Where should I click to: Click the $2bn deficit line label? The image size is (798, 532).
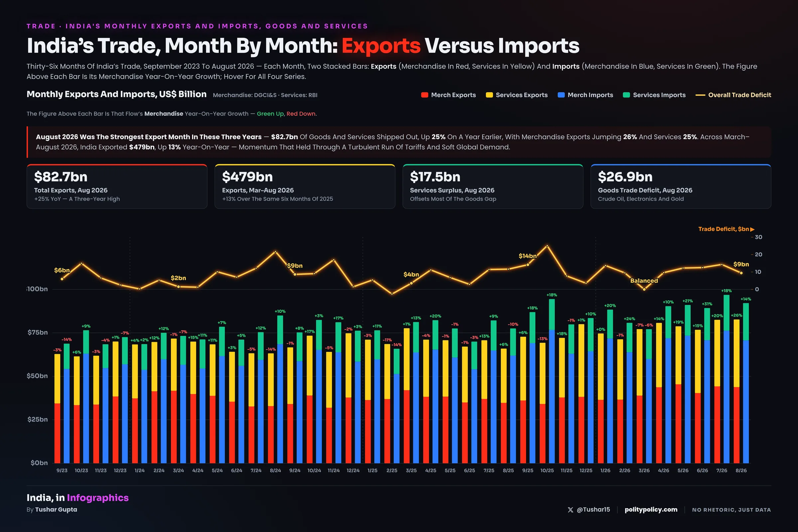click(x=178, y=278)
